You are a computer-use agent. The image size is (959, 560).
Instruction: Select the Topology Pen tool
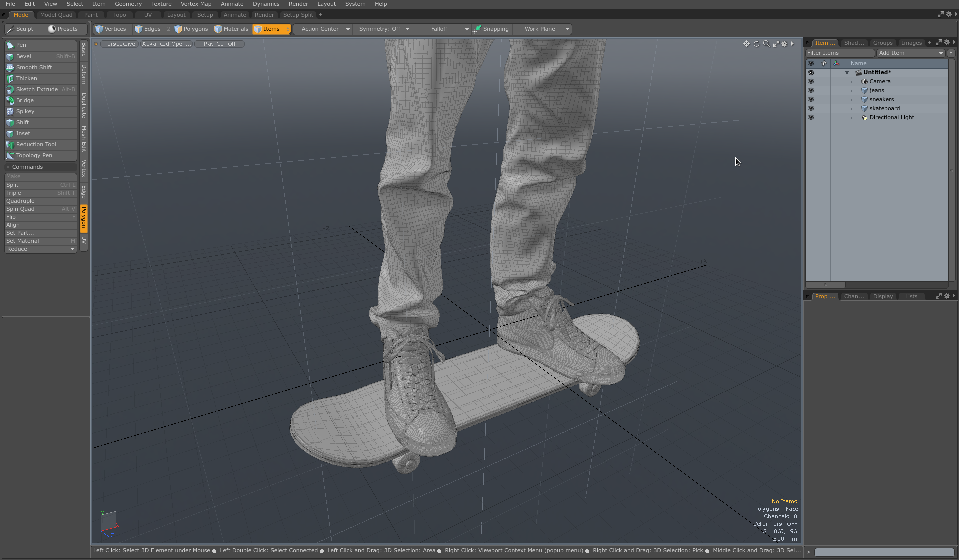[34, 155]
